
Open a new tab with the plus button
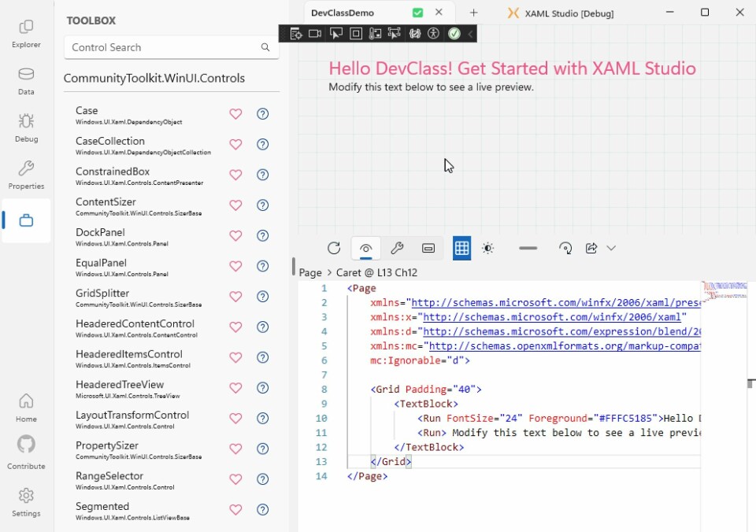pyautogui.click(x=473, y=13)
